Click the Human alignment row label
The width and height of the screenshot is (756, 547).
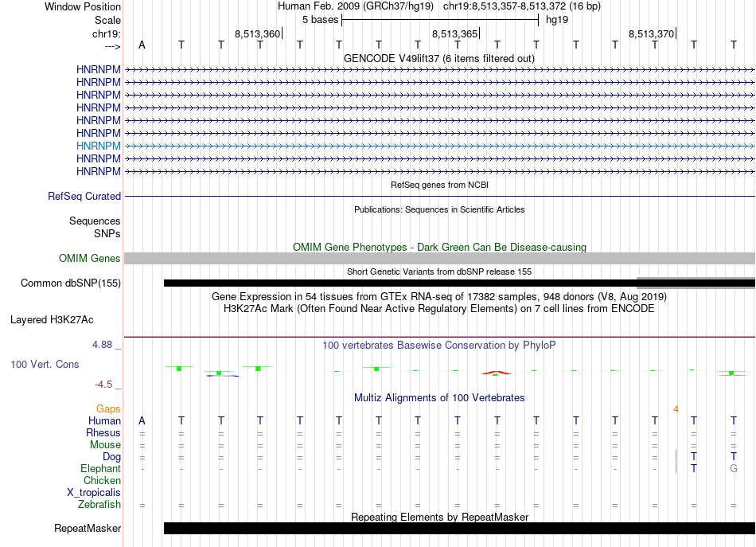[x=104, y=420]
